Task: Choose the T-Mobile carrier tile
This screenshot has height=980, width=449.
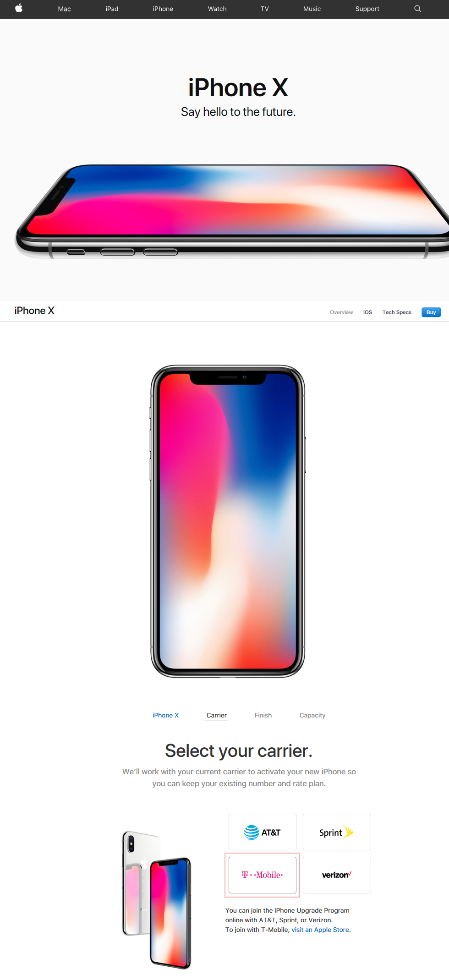Action: pyautogui.click(x=263, y=875)
